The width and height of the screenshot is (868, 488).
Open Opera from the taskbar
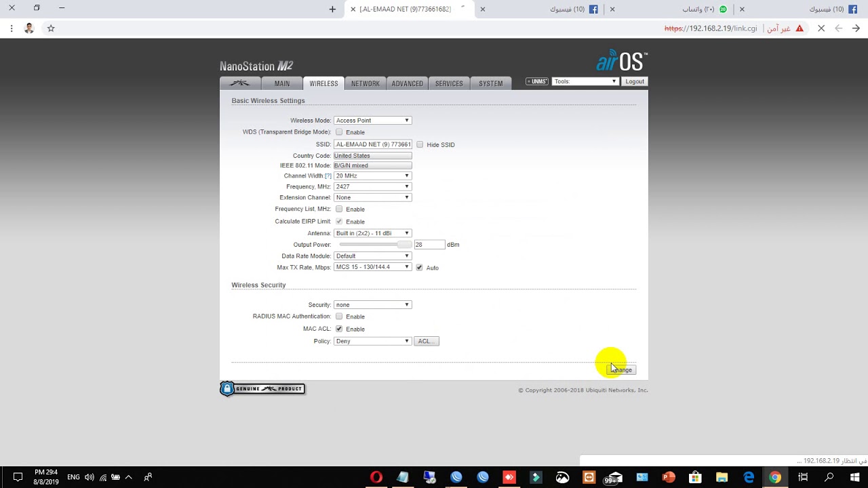pos(376,477)
